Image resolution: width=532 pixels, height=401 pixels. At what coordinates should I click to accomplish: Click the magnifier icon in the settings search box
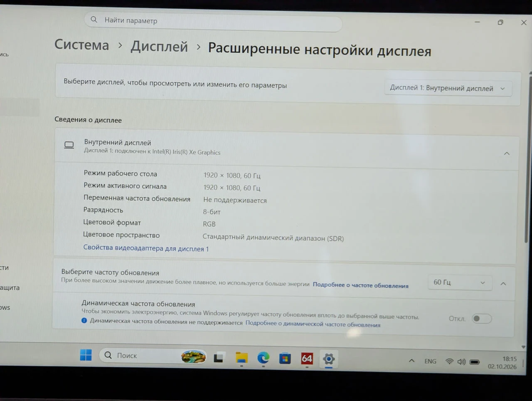tap(94, 20)
